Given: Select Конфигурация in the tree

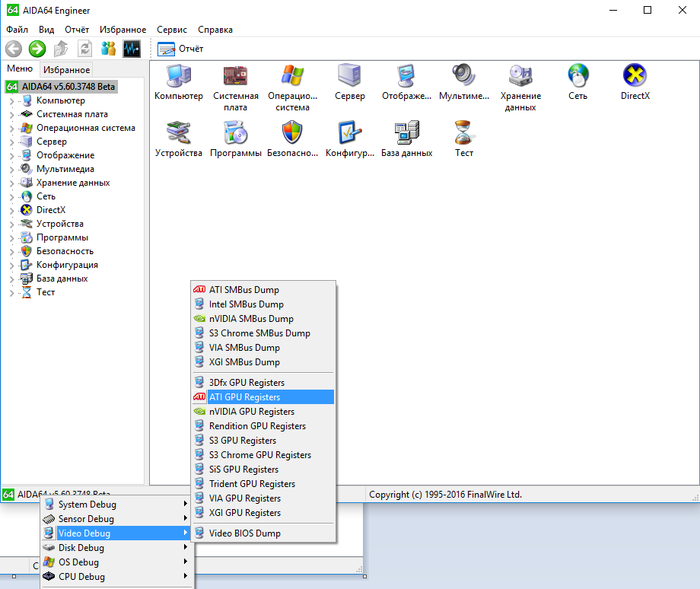Looking at the screenshot, I should [67, 265].
